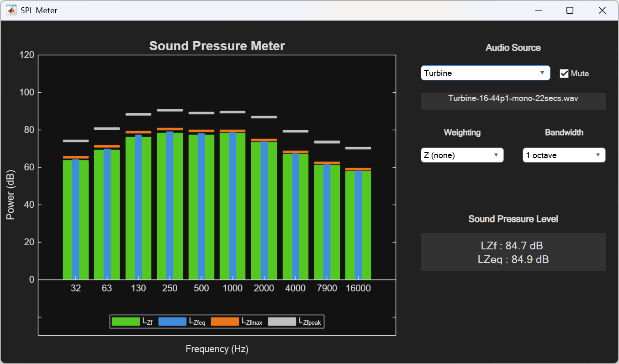This screenshot has height=364, width=619.
Task: Click the 16000 frequency axis label
Action: [358, 289]
